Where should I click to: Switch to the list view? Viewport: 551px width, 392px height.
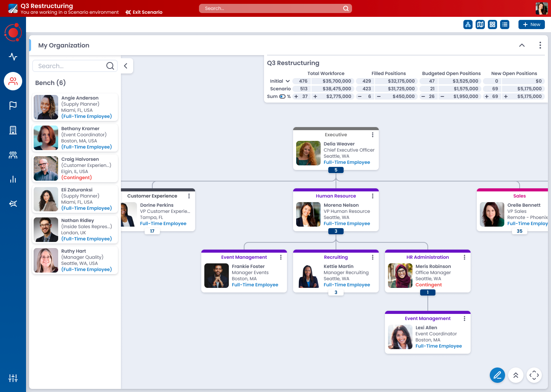pos(505,24)
